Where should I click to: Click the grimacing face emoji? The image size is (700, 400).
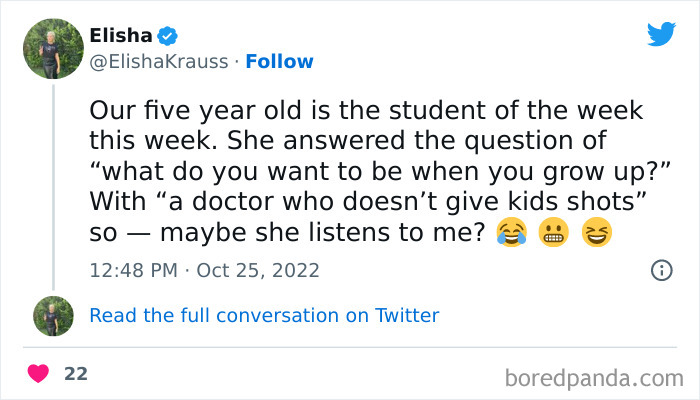553,232
